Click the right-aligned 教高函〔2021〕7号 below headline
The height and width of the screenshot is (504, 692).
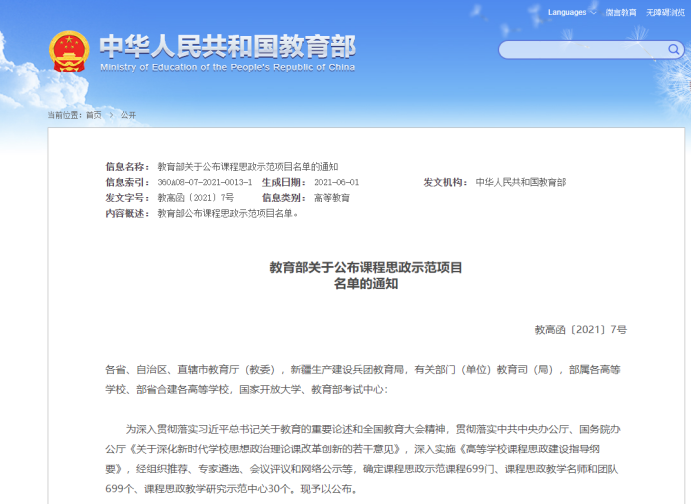pyautogui.click(x=580, y=329)
